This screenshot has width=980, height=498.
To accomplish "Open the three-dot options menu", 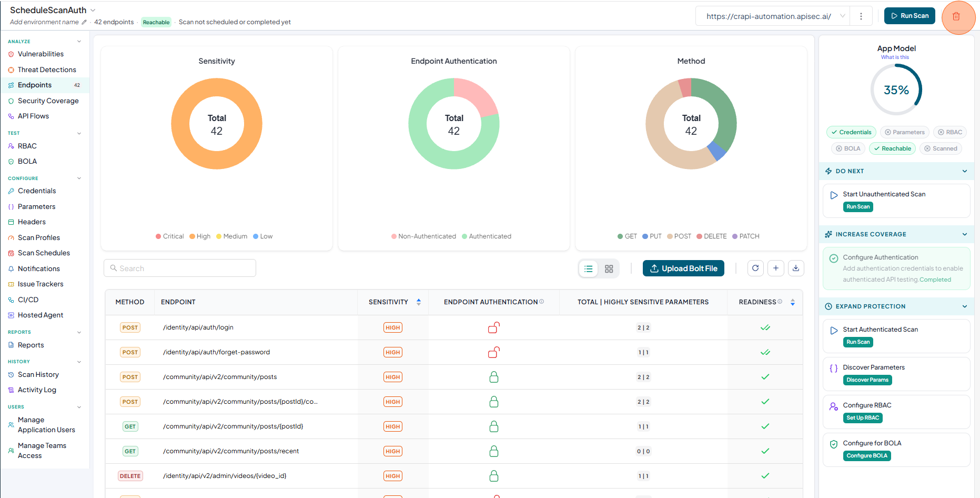I will pos(861,16).
